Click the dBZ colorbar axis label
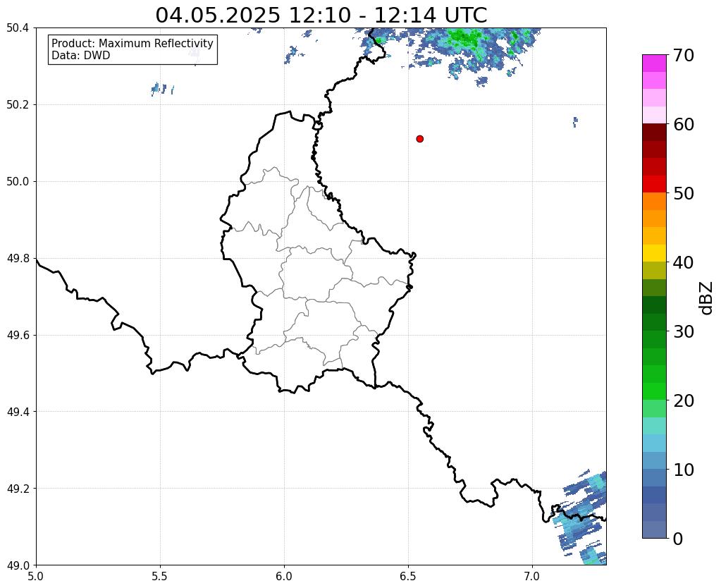Viewport: 721px width, 588px height. click(707, 298)
